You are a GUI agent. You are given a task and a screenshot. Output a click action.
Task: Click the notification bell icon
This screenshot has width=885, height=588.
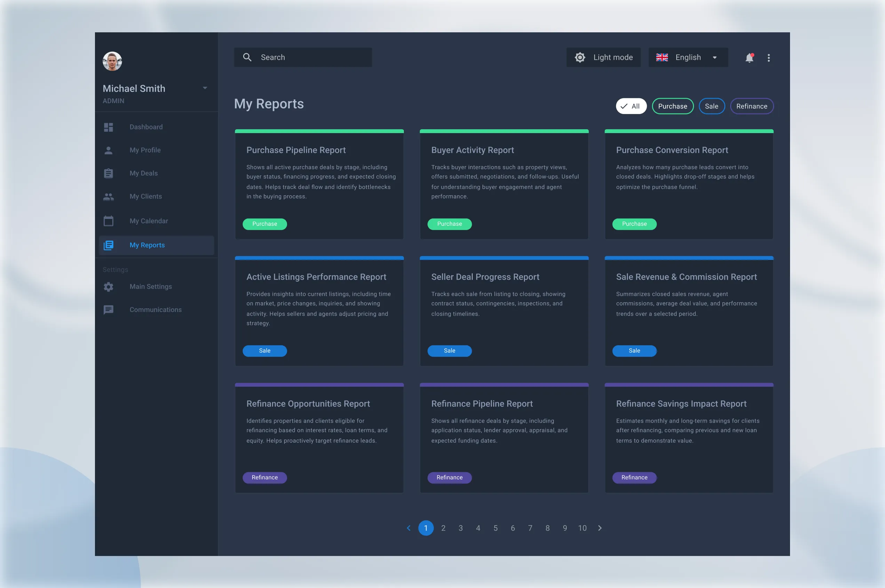pyautogui.click(x=749, y=58)
